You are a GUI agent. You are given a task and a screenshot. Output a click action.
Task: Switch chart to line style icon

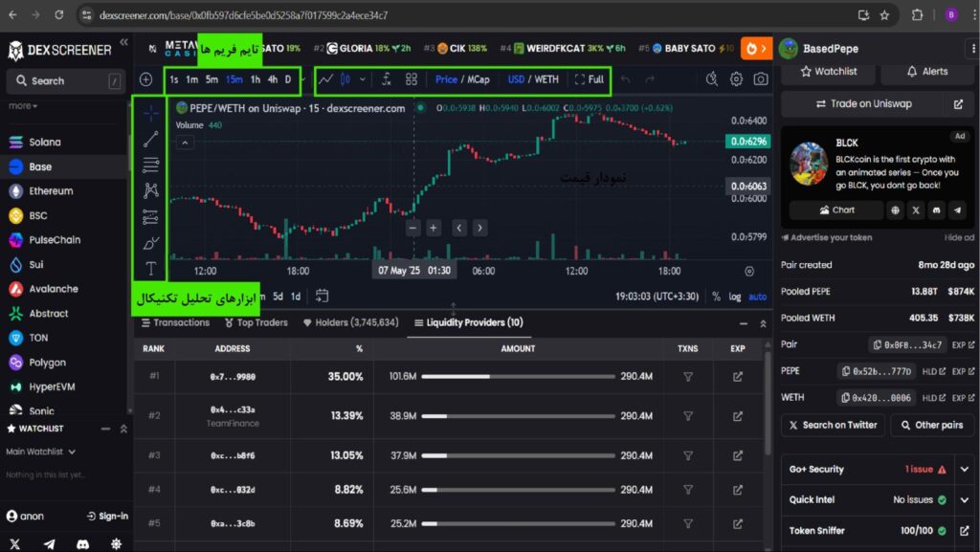(325, 79)
